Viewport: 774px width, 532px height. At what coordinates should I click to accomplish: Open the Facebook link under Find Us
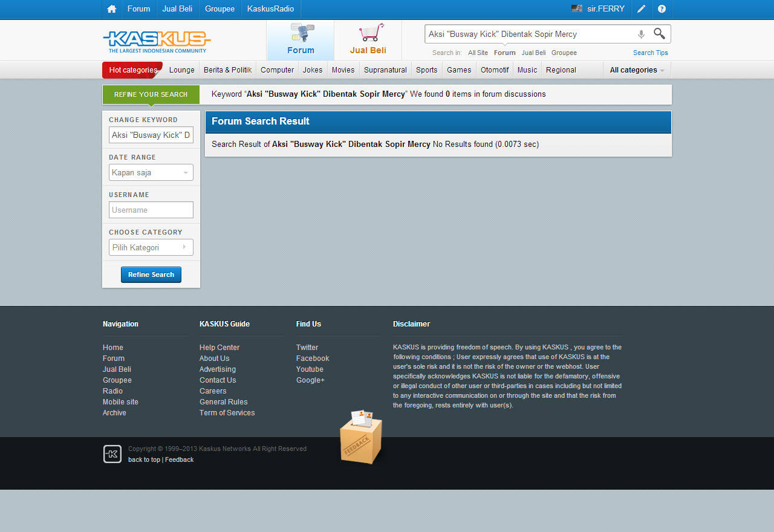(313, 358)
